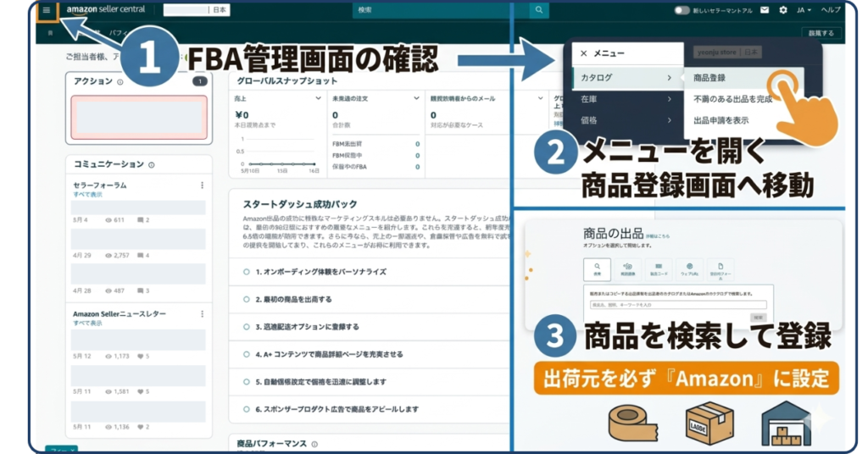Select the 検索 magnifier option in 商品の出品
Screen dimensions: 868x454
598,269
